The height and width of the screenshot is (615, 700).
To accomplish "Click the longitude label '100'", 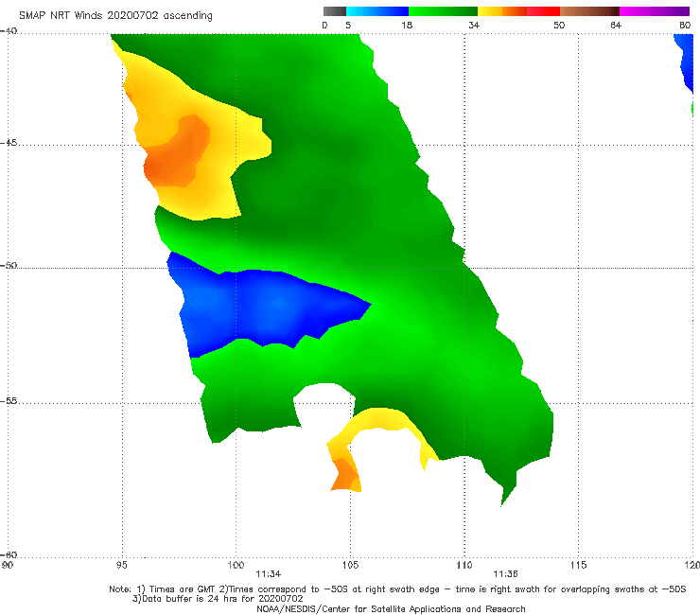I will click(x=236, y=565).
